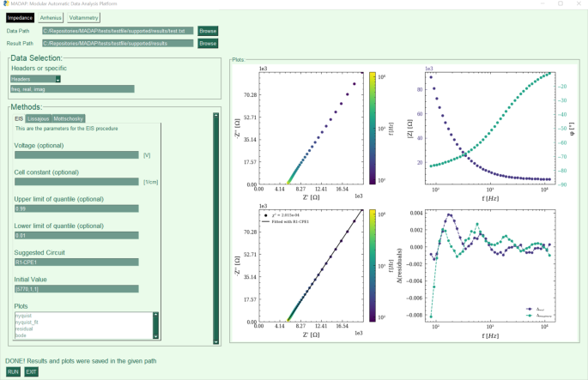Click the Plots list scroll up arrow

point(156,315)
